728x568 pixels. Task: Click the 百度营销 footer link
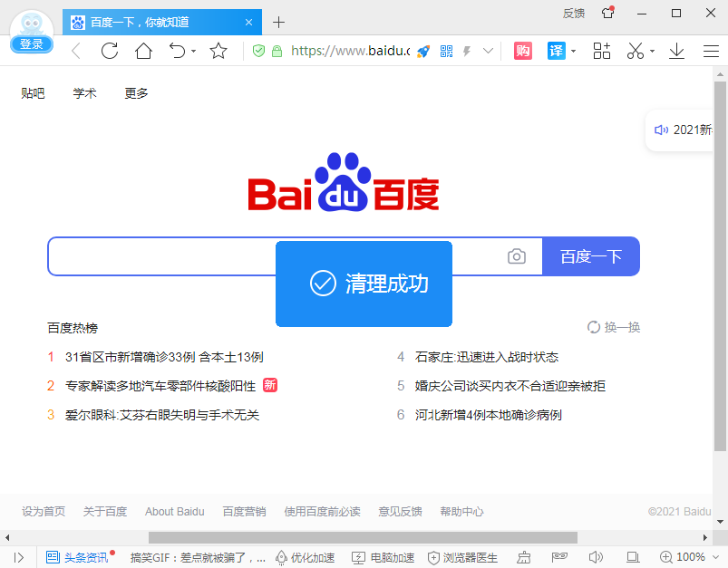(244, 512)
